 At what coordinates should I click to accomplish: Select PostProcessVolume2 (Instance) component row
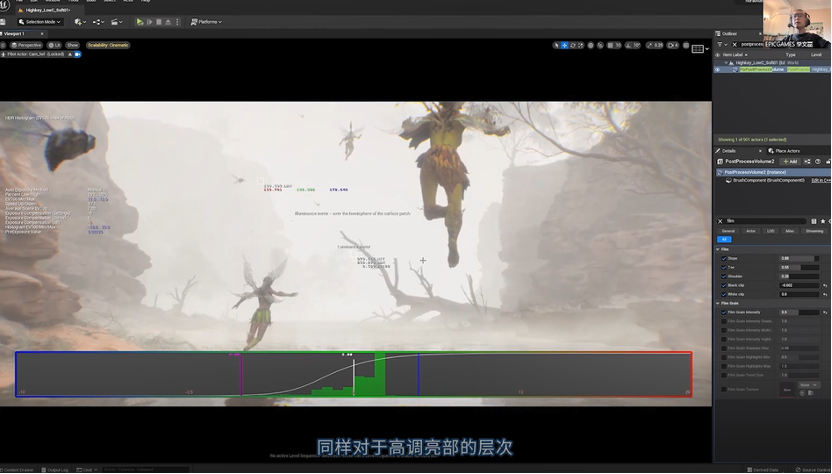click(x=773, y=172)
